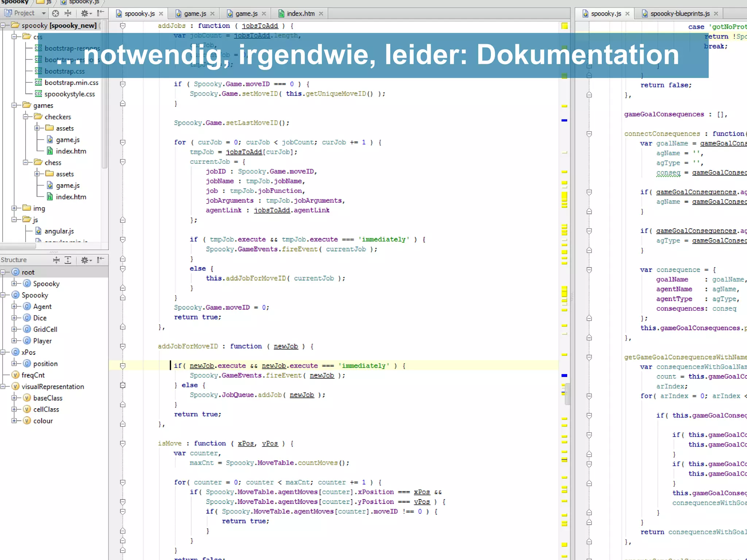Select GridCell class in Structure

(45, 329)
